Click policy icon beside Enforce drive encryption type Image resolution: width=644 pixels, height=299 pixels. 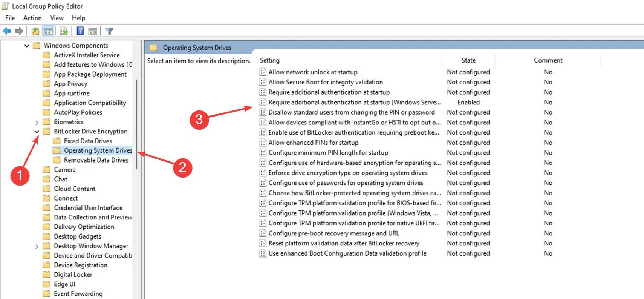(x=263, y=173)
